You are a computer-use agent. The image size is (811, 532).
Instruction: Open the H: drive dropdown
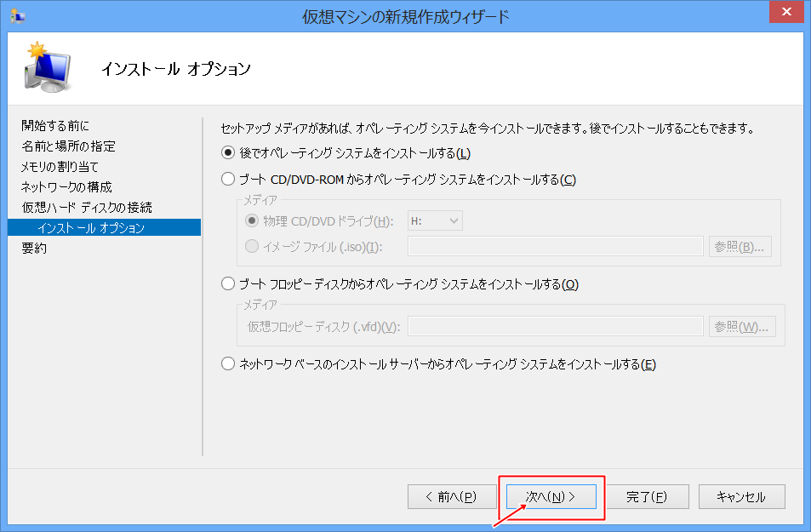tap(435, 221)
